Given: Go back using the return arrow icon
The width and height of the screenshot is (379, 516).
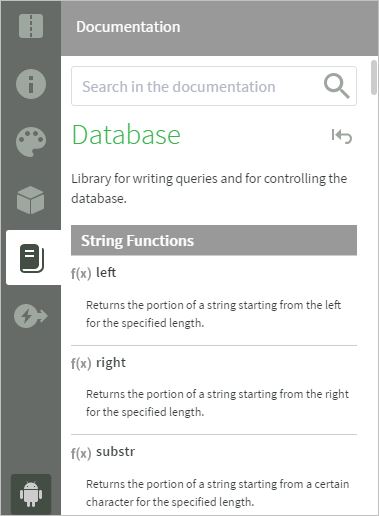Looking at the screenshot, I should (342, 136).
